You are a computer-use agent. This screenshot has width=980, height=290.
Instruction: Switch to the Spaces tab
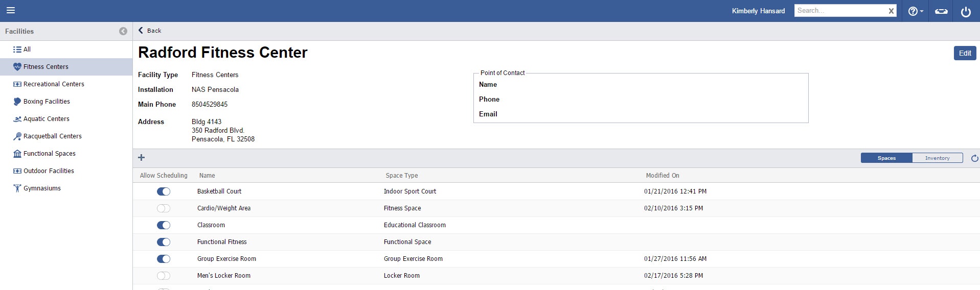(886, 158)
